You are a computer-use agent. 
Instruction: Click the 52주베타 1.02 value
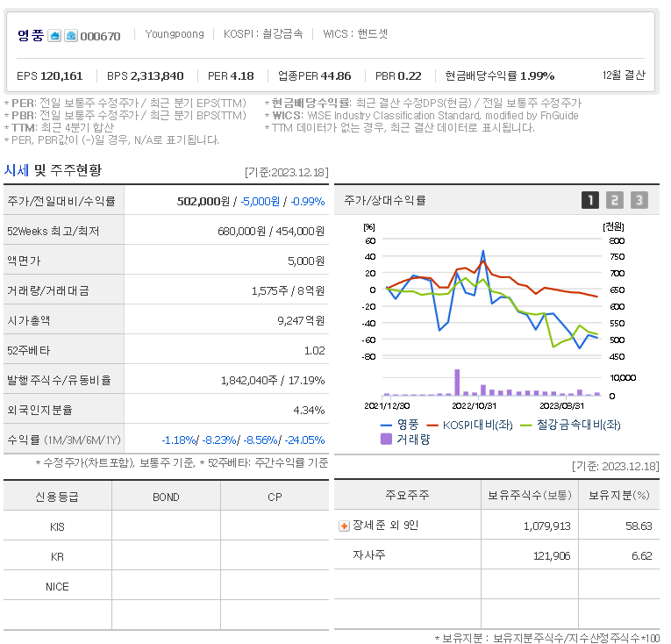pos(315,351)
